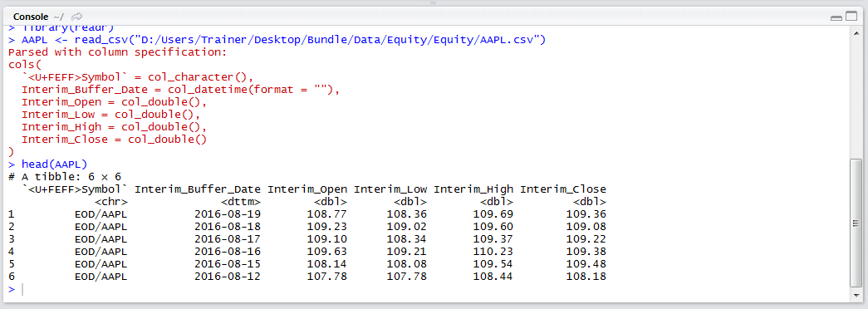Click the head(AAPL) command line
This screenshot has height=309, width=868.
coord(54,164)
